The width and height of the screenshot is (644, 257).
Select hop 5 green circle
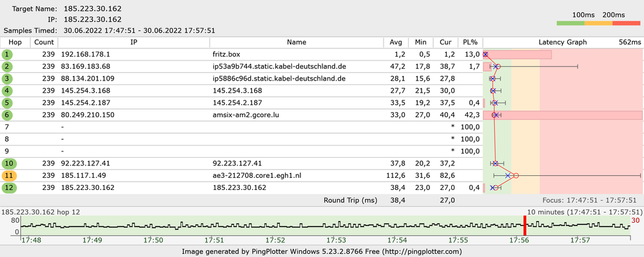[7, 102]
